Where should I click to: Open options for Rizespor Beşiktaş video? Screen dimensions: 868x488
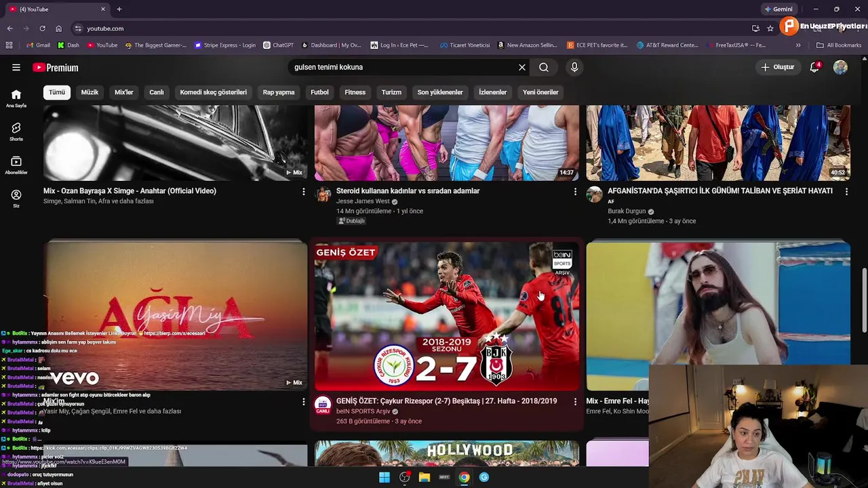coord(575,402)
